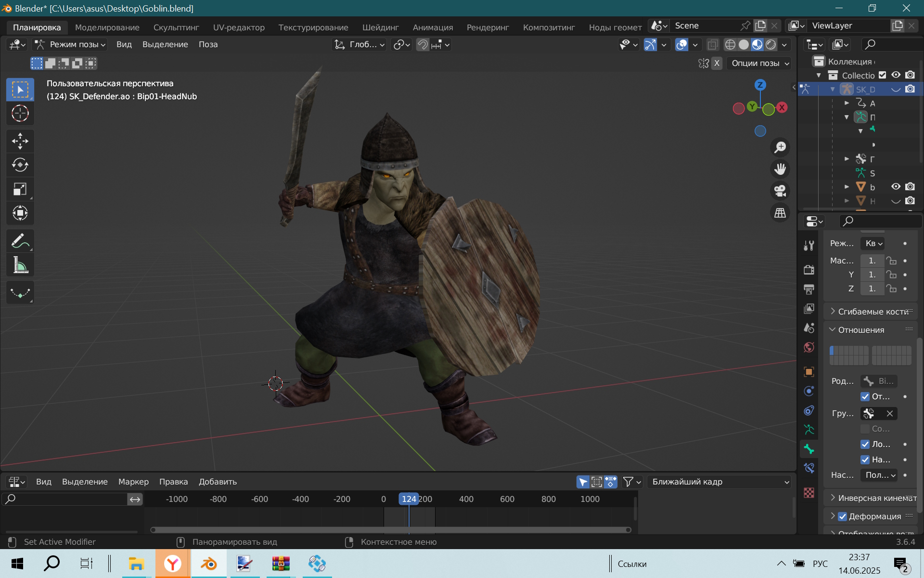Image resolution: width=924 pixels, height=578 pixels.
Task: Open the Поза menu
Action: (208, 44)
